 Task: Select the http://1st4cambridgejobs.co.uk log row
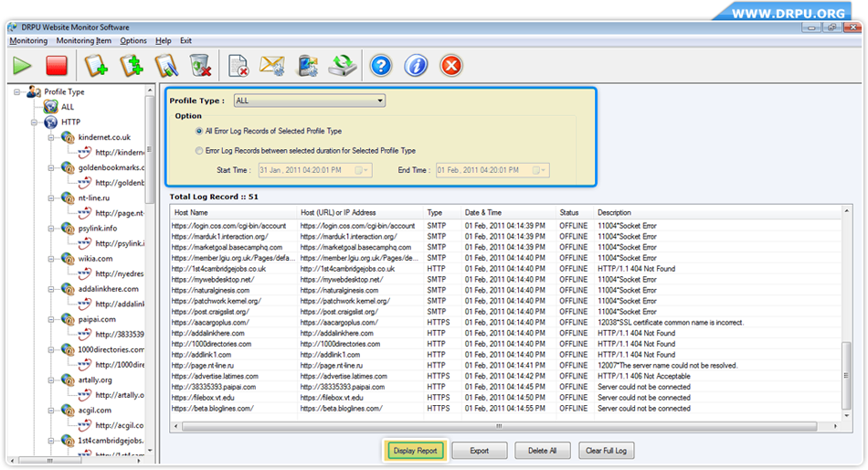click(x=506, y=269)
